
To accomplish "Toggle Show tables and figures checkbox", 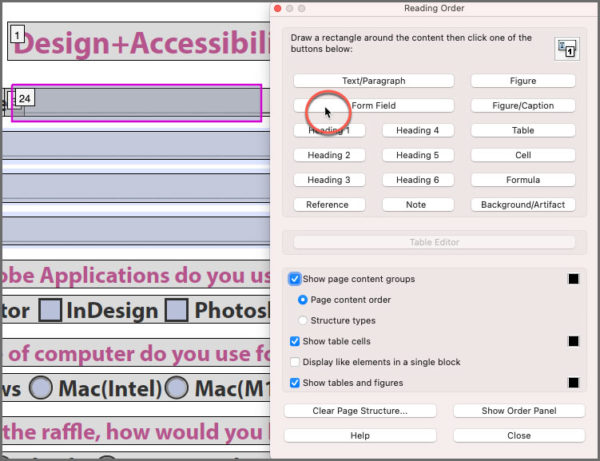I will [x=295, y=383].
